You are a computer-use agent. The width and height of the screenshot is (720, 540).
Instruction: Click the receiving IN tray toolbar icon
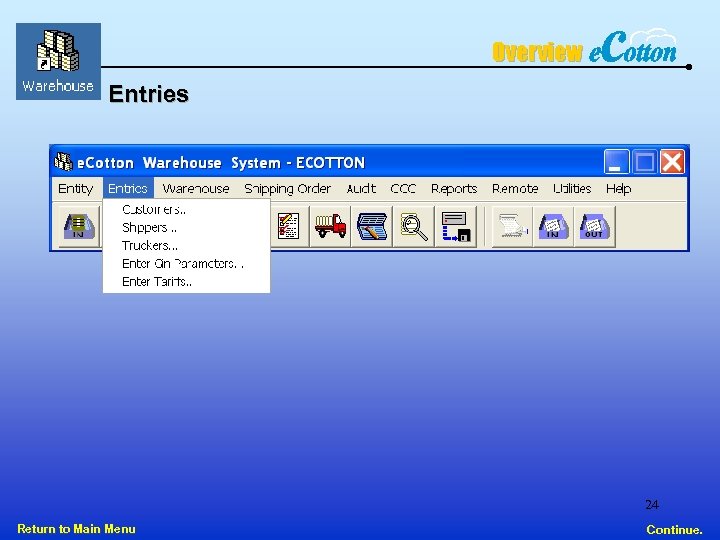click(x=79, y=226)
